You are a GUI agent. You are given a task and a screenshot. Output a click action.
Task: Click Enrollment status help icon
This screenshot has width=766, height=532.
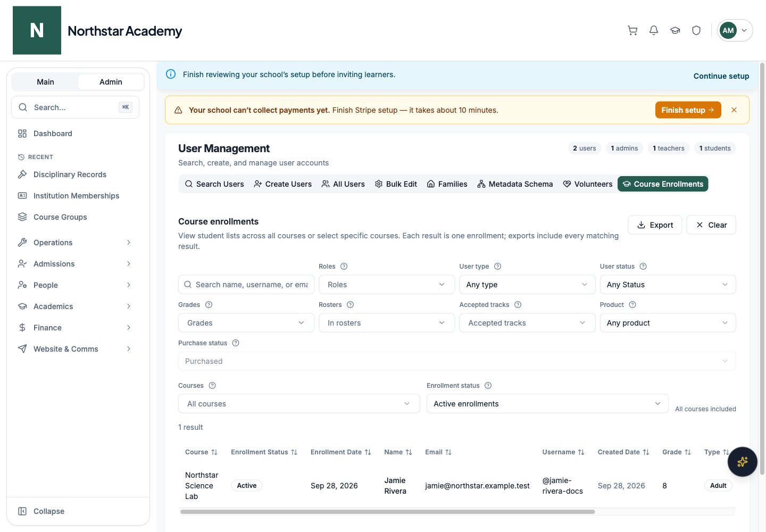(x=488, y=386)
